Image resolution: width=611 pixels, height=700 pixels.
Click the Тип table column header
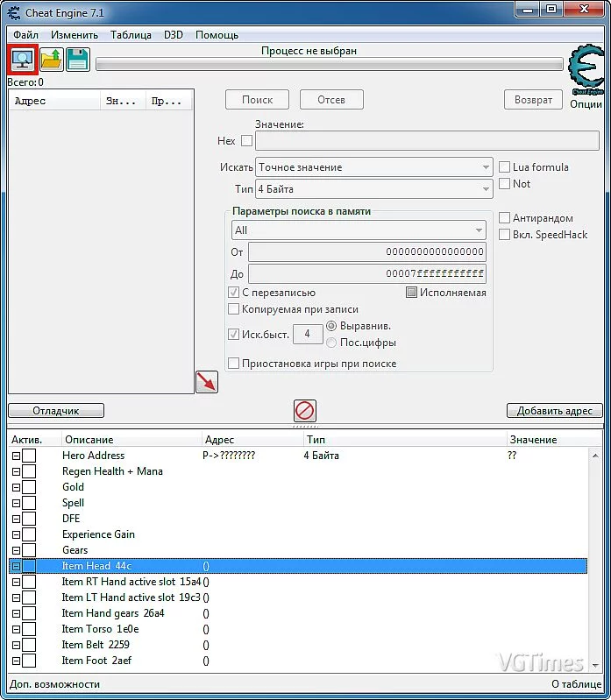pyautogui.click(x=405, y=439)
